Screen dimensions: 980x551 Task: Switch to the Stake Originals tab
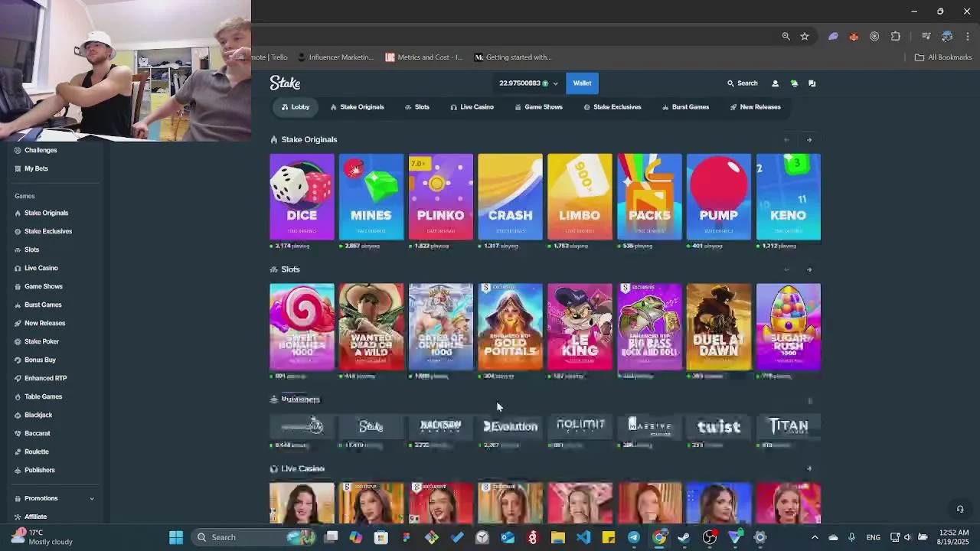357,107
